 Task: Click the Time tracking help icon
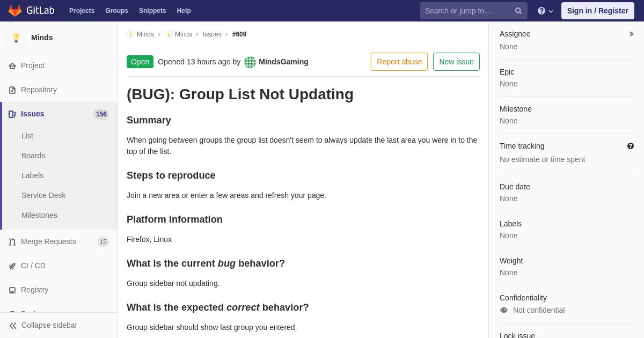631,146
